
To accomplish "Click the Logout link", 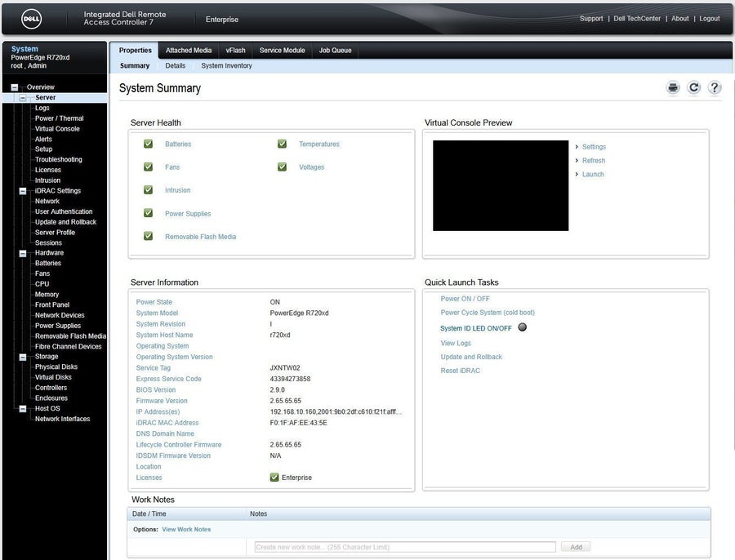I will (x=709, y=19).
